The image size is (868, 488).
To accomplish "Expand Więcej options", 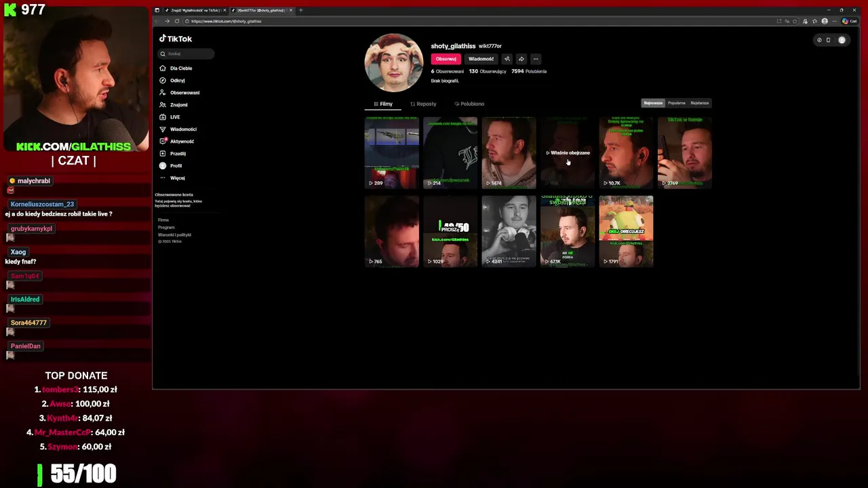I will (x=172, y=178).
